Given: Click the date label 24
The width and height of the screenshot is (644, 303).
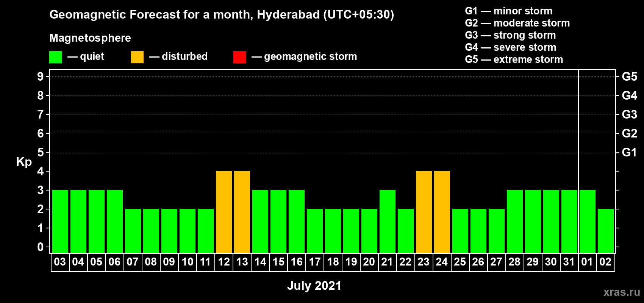Looking at the screenshot, I should point(442,262).
